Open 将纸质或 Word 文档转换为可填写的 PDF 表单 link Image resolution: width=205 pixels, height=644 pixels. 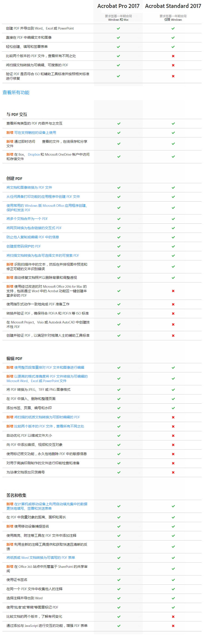[40, 558]
